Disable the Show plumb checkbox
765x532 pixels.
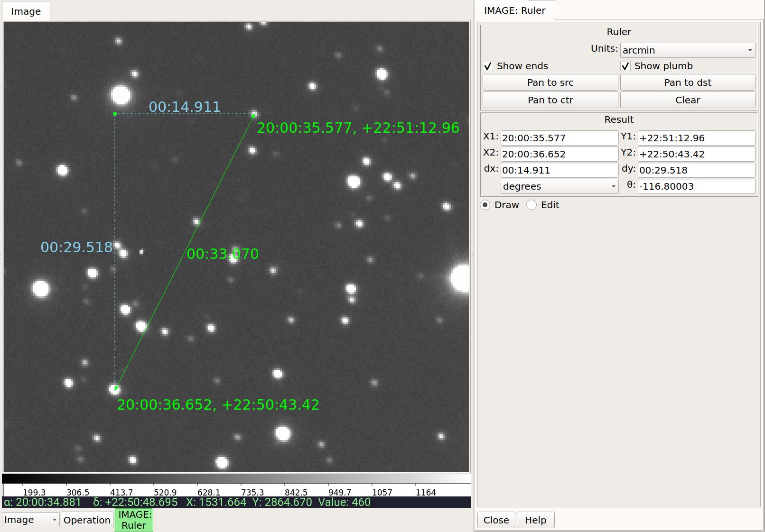pos(625,66)
